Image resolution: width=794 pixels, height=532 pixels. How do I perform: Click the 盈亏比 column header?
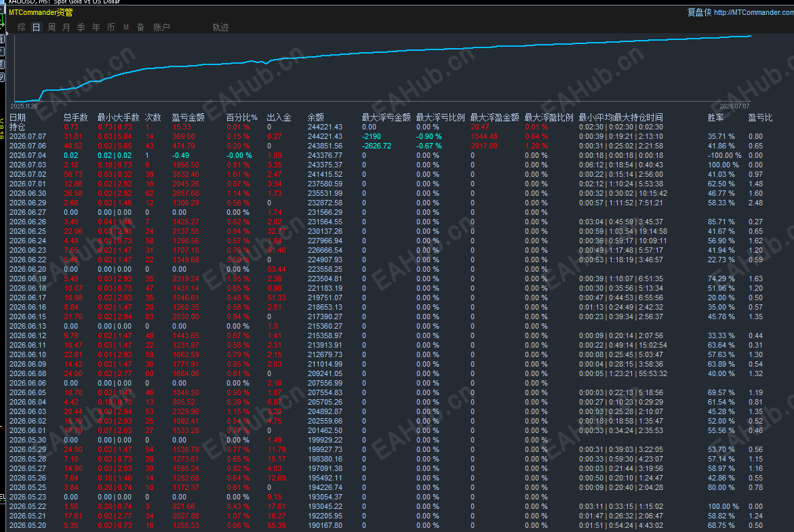pyautogui.click(x=761, y=117)
